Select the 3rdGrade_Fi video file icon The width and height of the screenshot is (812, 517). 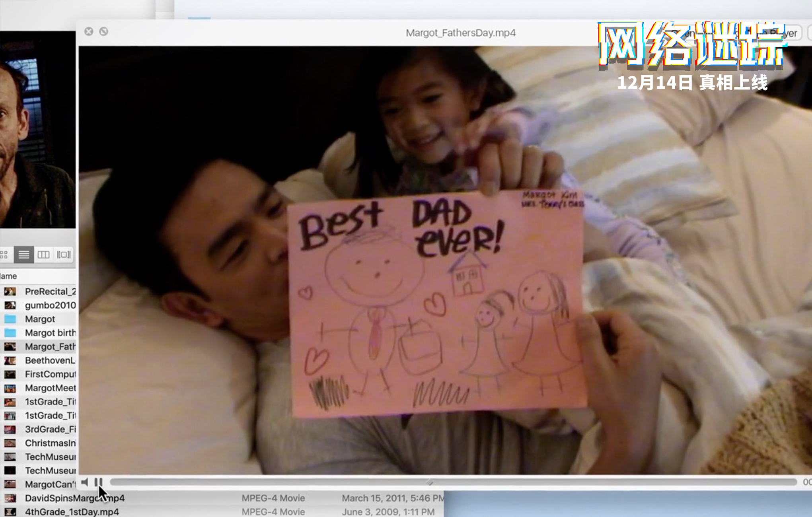coord(10,429)
